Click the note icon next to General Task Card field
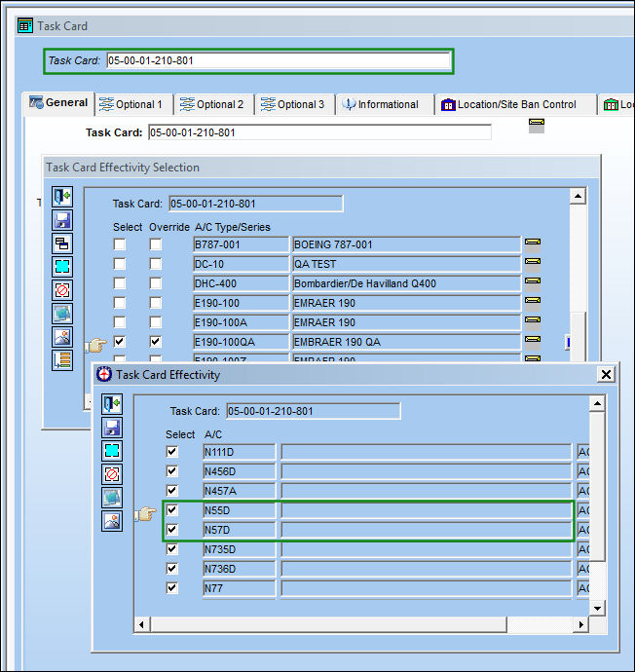This screenshot has height=672, width=635. coord(537,126)
